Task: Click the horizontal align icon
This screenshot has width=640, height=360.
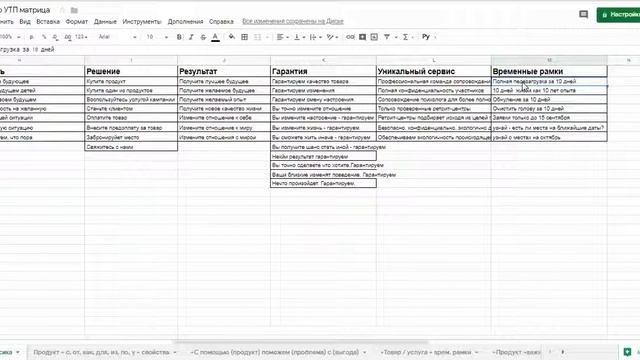Action: tap(280, 37)
